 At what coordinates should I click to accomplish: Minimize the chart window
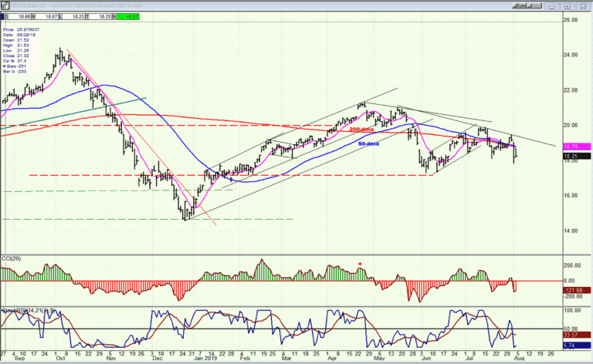click(x=553, y=6)
